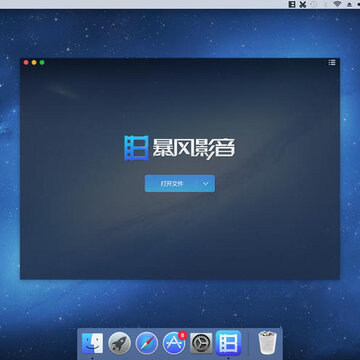Click the scissors icon in menu bar

(303, 4)
